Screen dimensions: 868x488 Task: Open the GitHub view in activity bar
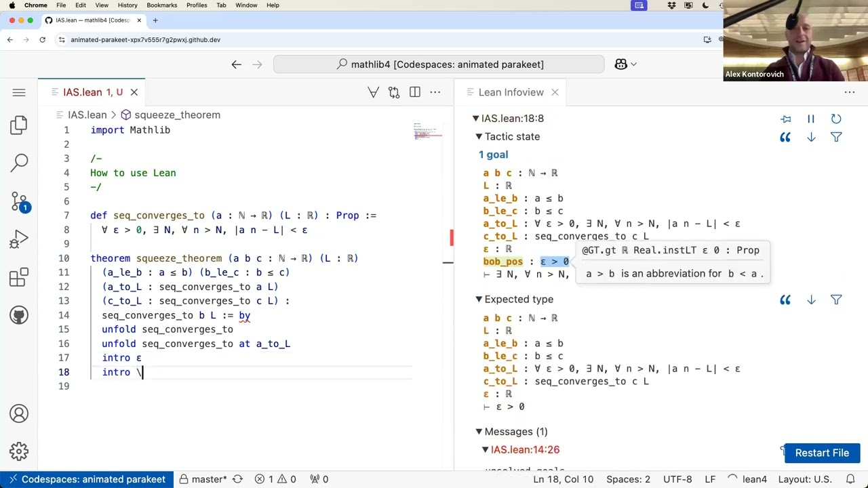point(19,315)
